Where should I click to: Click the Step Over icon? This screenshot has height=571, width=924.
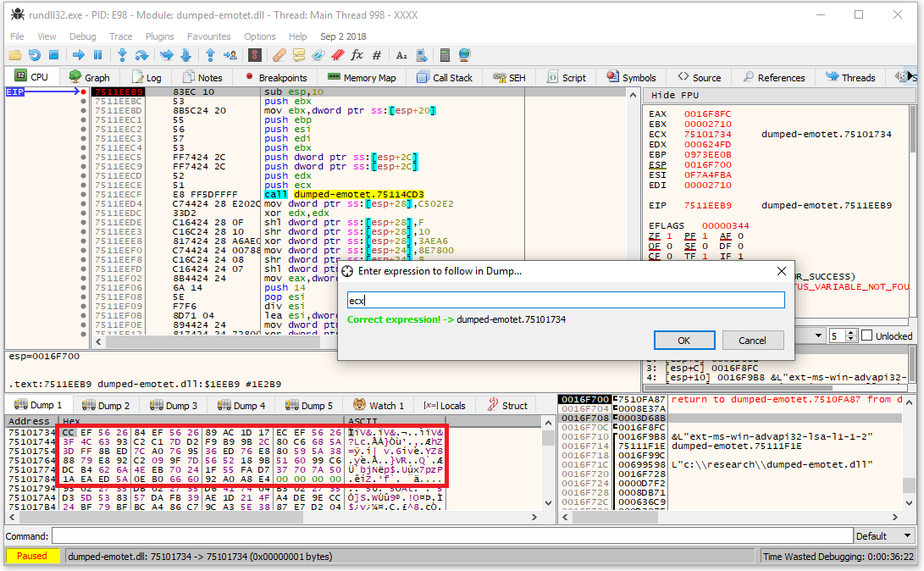(141, 55)
